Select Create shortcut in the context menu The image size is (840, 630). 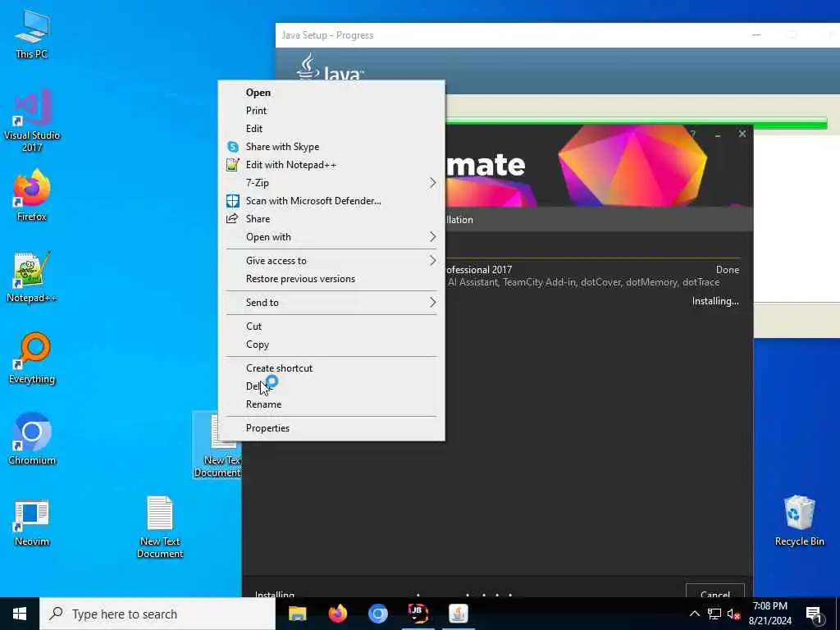click(x=331, y=368)
